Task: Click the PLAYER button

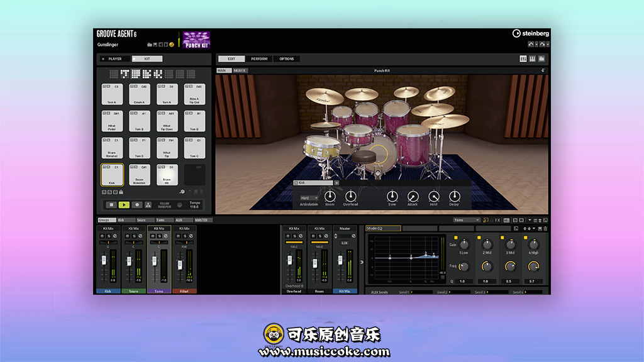Action: tap(114, 59)
